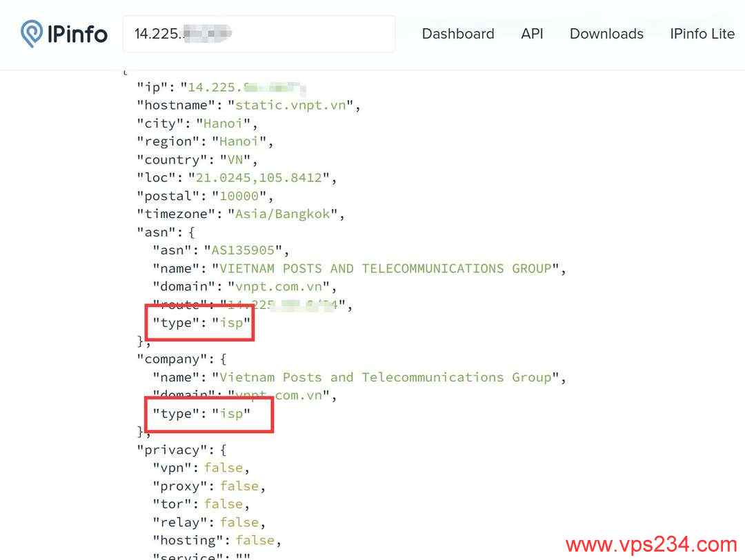
Task: Click the tor false value
Action: [x=223, y=504]
